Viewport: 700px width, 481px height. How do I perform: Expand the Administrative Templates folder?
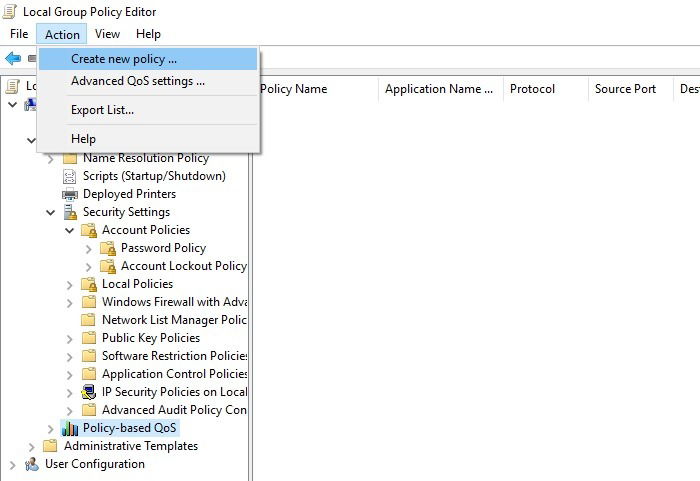[31, 447]
